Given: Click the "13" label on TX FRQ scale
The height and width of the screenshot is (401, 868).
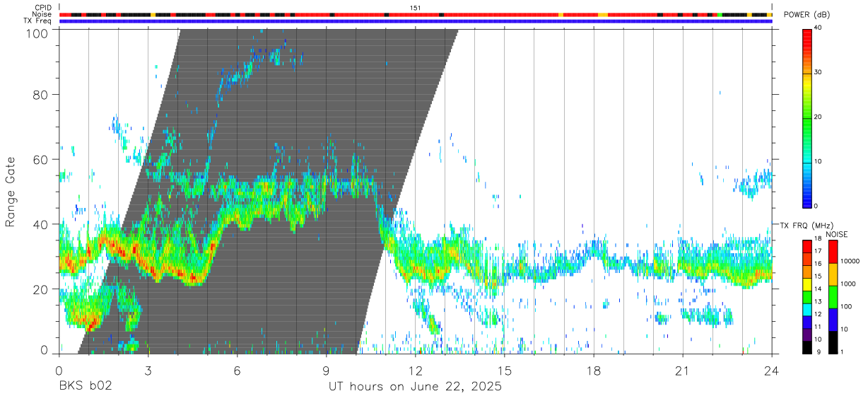Looking at the screenshot, I should click(816, 302).
